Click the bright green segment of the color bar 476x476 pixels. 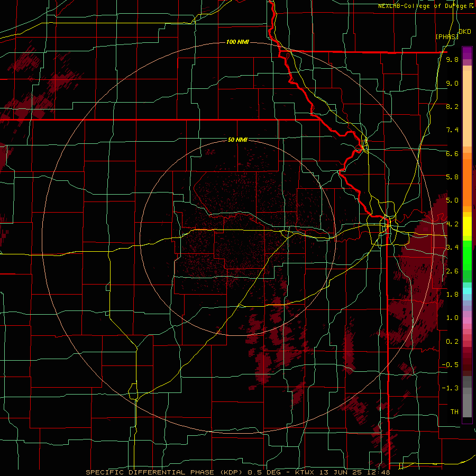coord(467,255)
